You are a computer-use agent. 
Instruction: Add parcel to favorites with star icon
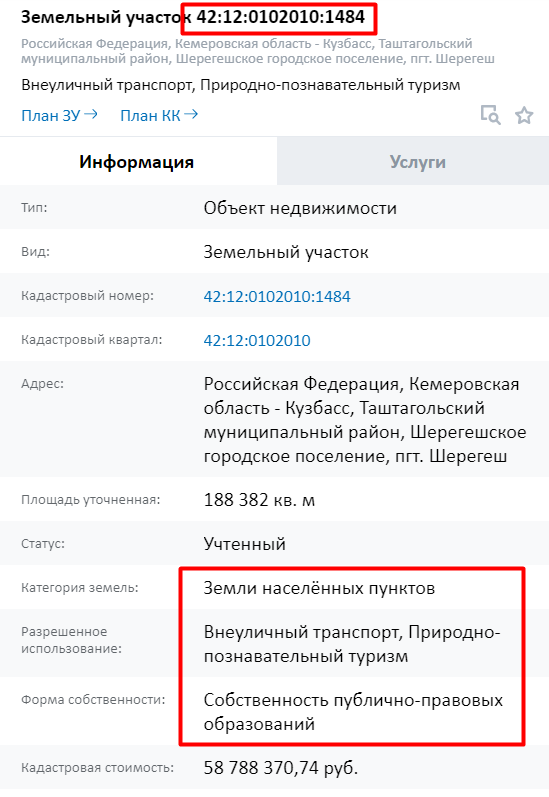pyautogui.click(x=524, y=115)
